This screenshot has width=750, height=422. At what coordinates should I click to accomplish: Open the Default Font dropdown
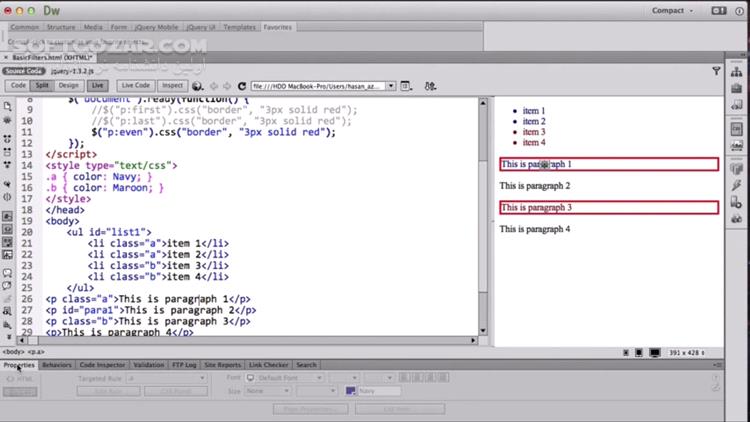coord(285,378)
